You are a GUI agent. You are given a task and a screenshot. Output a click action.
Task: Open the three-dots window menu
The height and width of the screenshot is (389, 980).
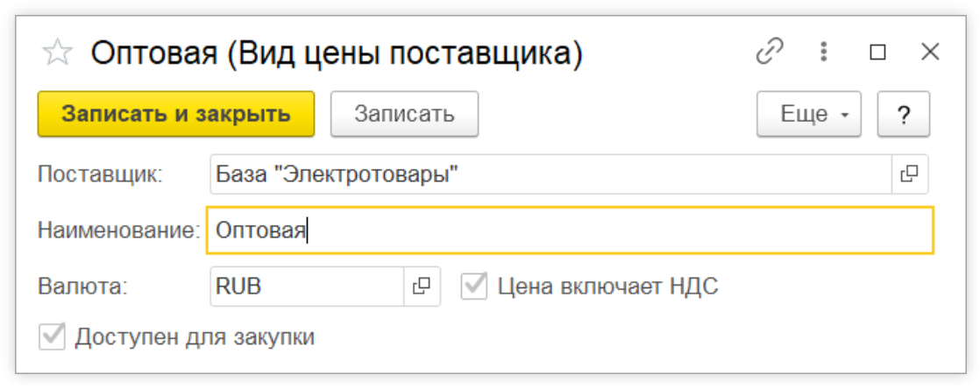tap(824, 52)
